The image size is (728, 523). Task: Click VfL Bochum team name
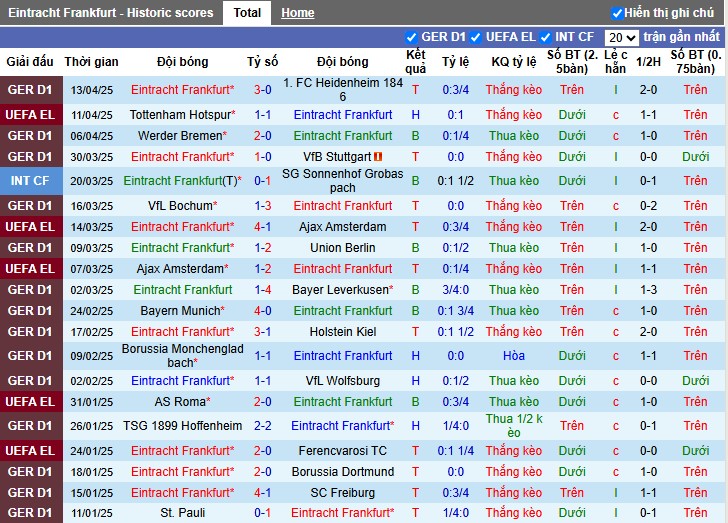click(x=182, y=206)
